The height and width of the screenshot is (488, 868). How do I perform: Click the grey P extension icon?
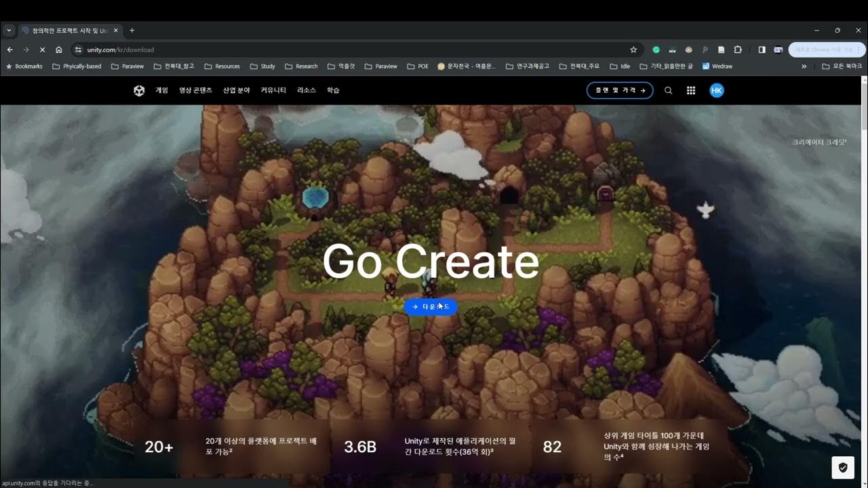pos(705,49)
